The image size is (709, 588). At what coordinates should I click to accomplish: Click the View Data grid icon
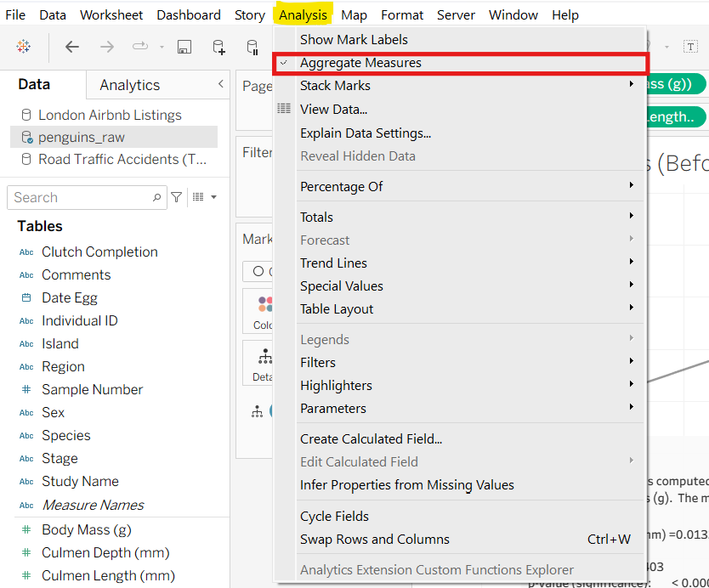point(284,109)
